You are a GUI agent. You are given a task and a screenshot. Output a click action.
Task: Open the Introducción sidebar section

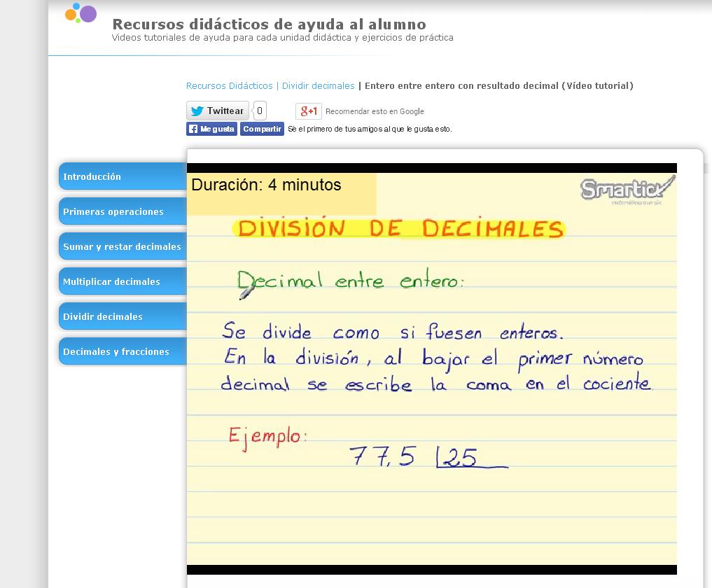pos(123,176)
